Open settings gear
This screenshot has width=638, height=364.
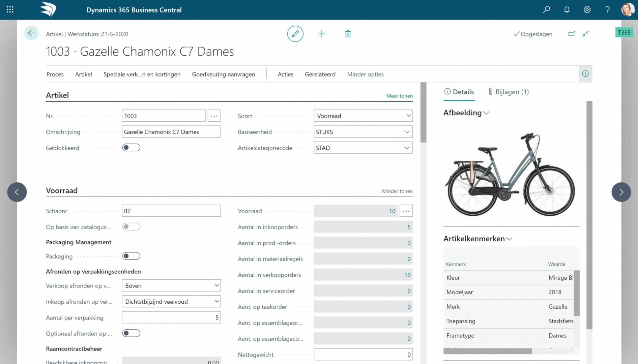click(x=587, y=9)
